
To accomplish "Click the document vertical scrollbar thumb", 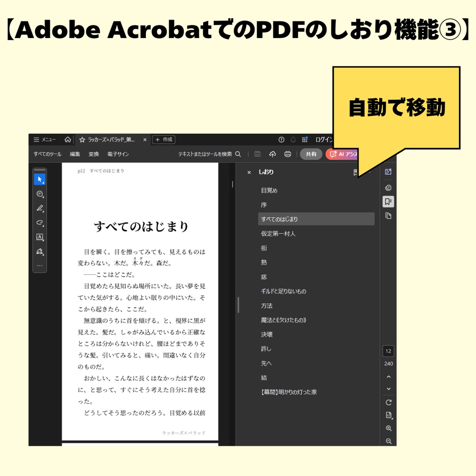I will pyautogui.click(x=232, y=184).
